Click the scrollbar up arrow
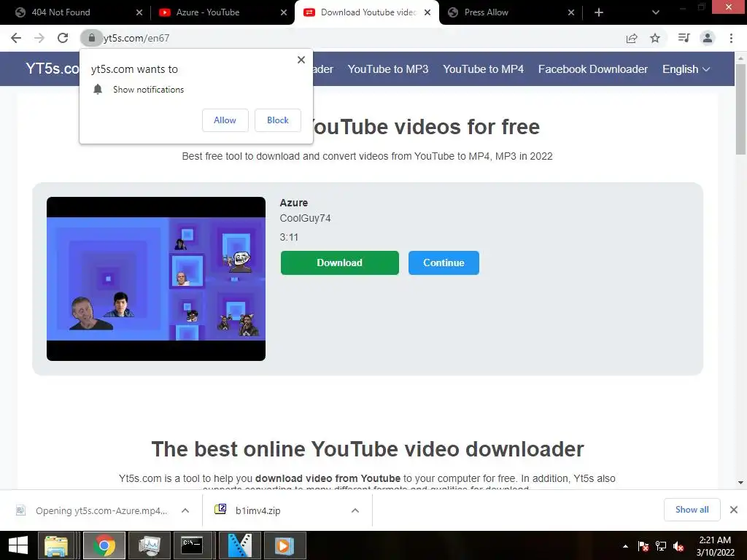This screenshot has width=747, height=560. [x=740, y=58]
